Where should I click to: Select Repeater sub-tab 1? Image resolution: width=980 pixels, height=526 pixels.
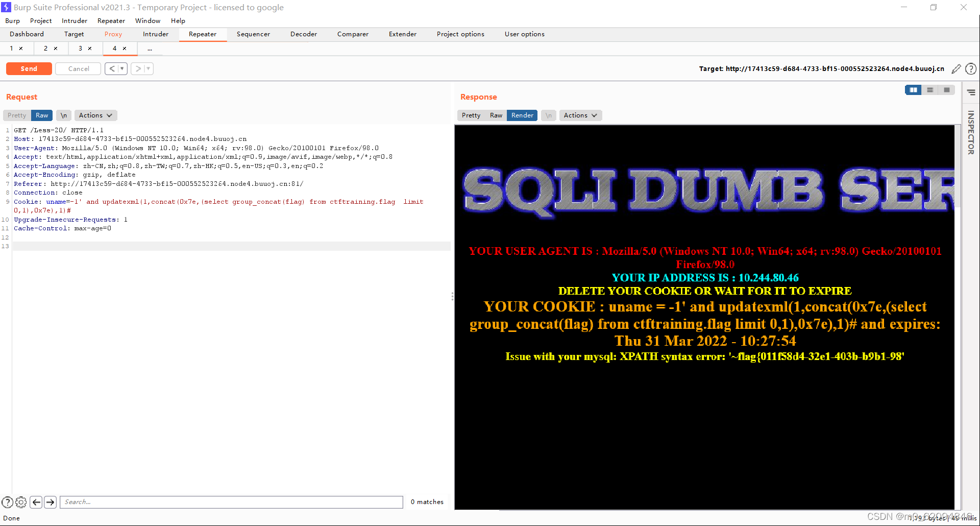point(11,49)
